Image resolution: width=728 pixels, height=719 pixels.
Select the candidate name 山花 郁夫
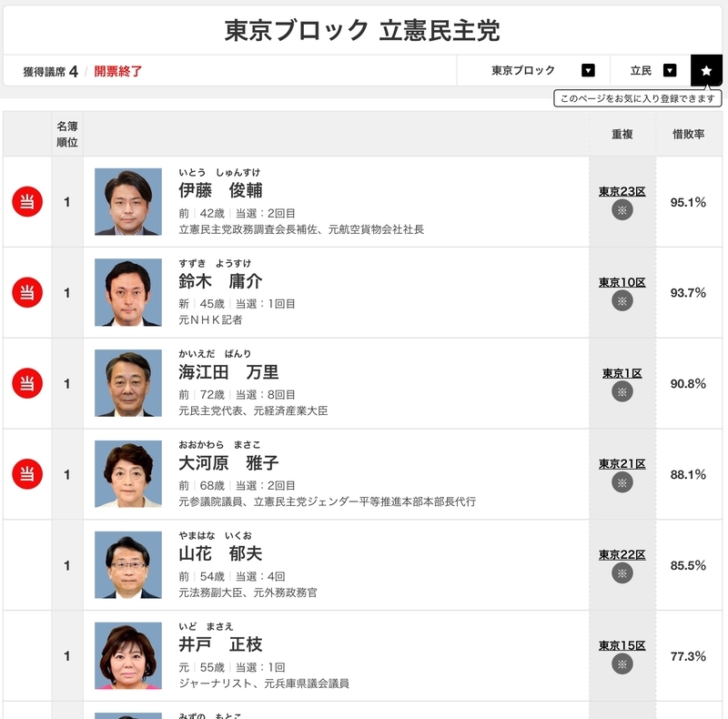(220, 553)
